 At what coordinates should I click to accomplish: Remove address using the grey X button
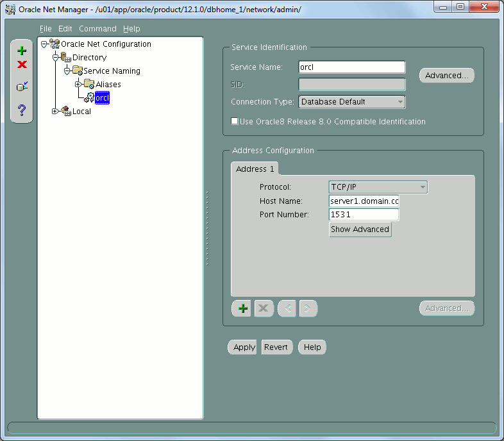point(264,308)
